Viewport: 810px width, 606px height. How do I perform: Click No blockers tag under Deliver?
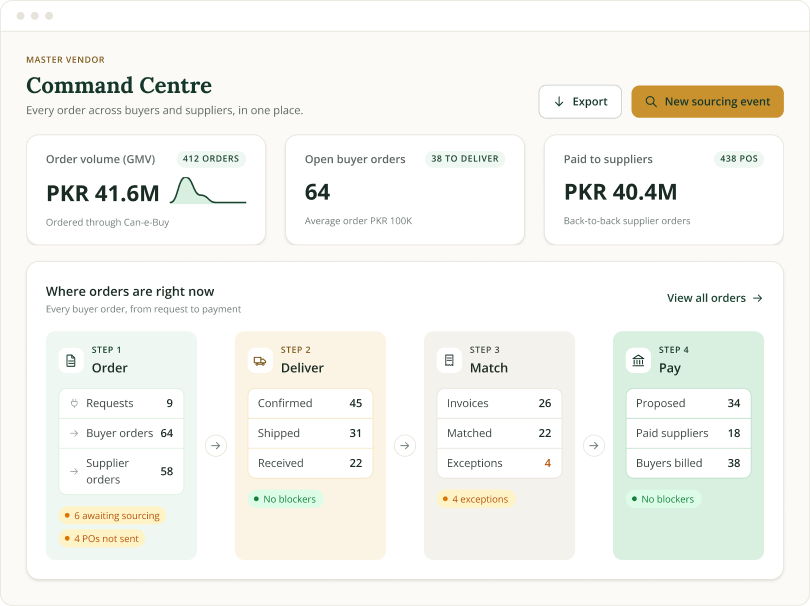(x=285, y=499)
